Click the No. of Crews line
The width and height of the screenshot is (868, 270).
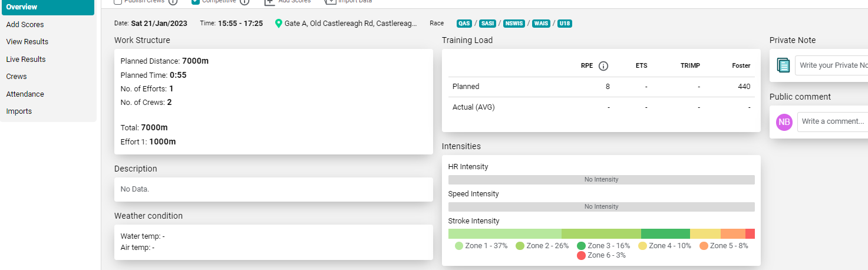point(146,102)
